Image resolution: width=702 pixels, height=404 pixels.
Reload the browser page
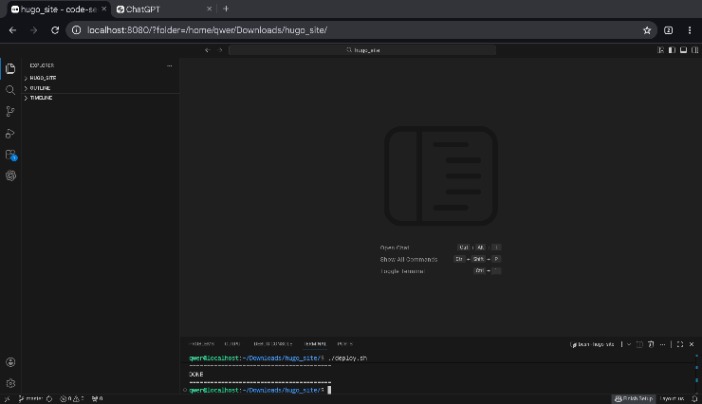55,30
